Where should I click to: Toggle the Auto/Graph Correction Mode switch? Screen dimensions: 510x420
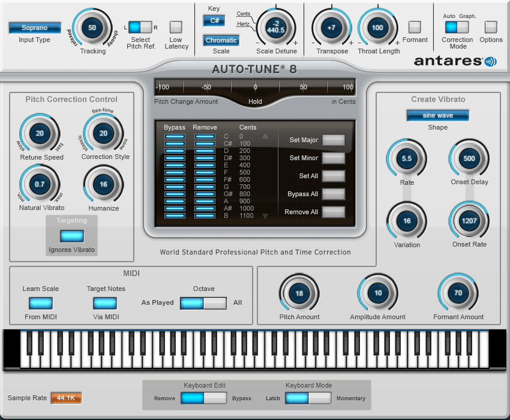tap(457, 28)
